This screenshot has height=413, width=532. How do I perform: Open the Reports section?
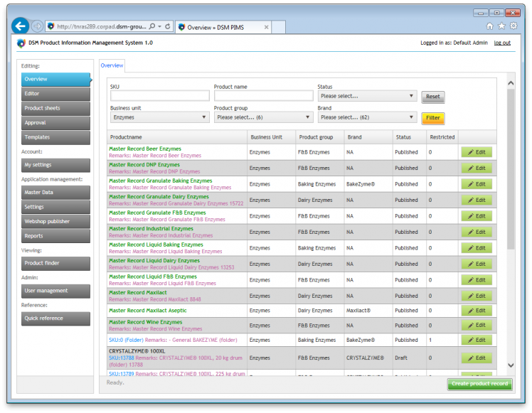point(56,236)
